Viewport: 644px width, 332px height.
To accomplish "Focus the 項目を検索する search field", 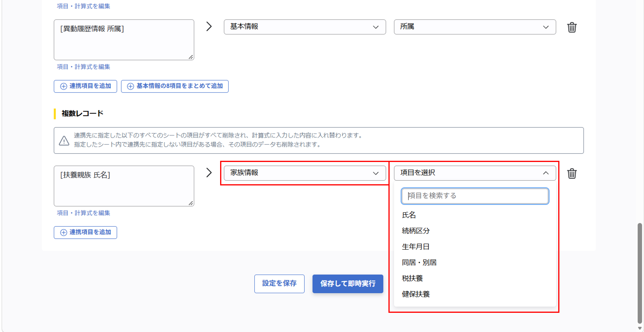I will point(475,196).
